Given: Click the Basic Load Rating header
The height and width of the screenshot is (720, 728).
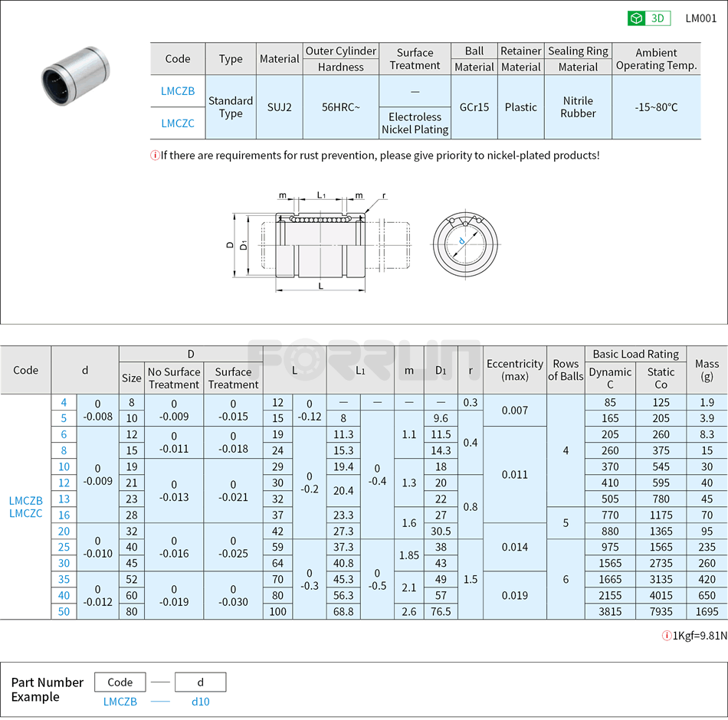Looking at the screenshot, I should point(635,354).
